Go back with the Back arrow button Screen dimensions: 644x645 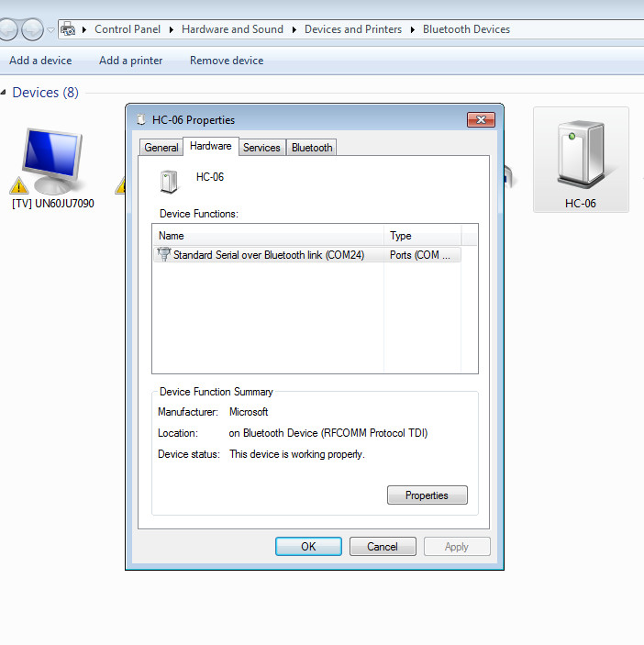[x=7, y=29]
